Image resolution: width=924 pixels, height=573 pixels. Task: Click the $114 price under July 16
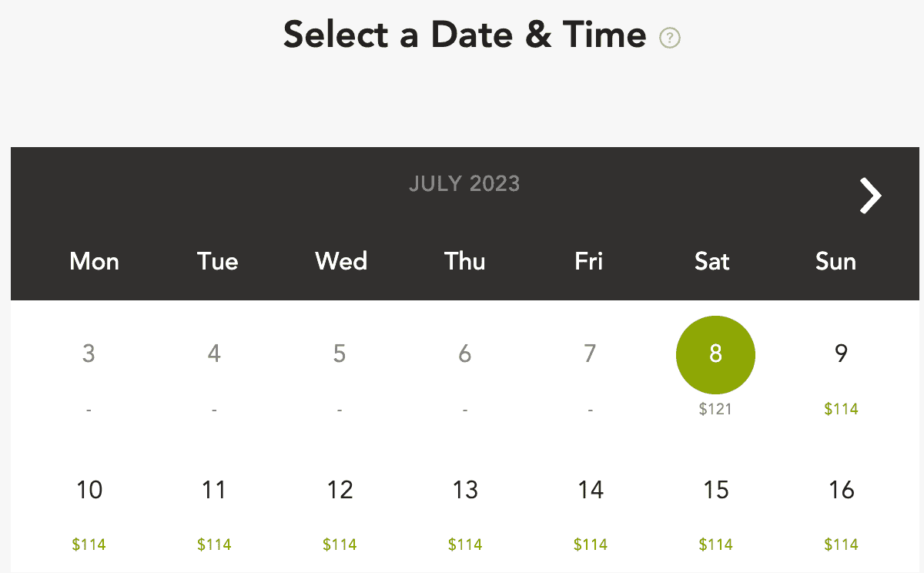[841, 545]
